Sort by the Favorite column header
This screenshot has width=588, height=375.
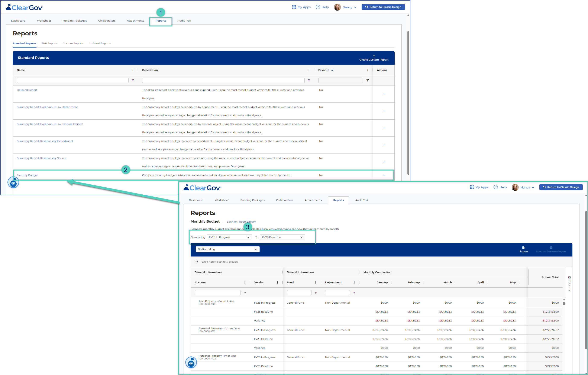[326, 70]
